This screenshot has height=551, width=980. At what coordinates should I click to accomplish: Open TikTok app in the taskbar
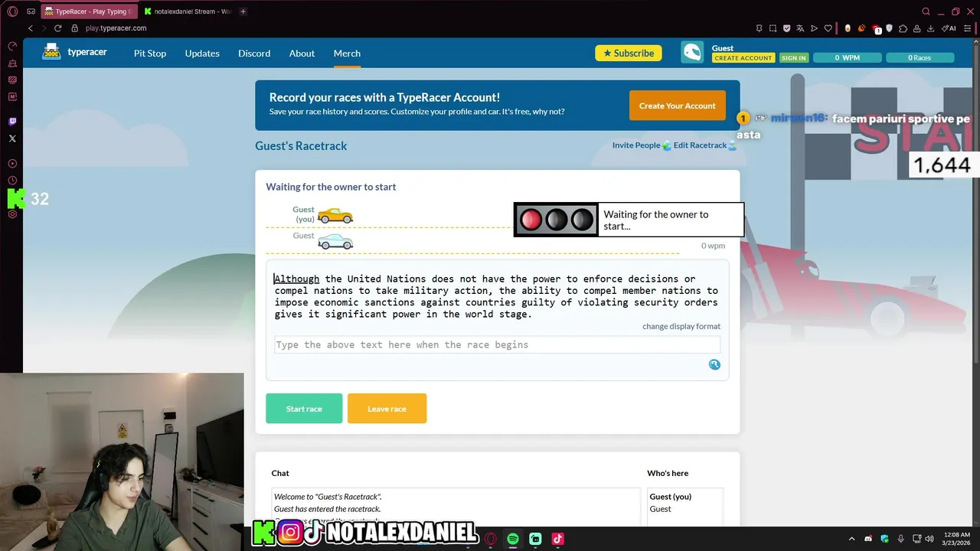(557, 539)
